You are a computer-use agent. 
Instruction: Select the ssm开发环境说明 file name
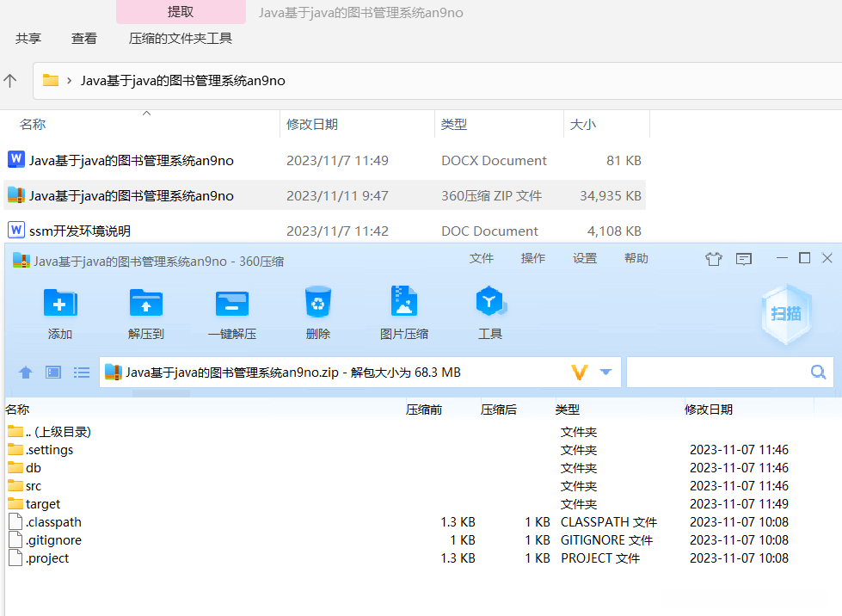80,231
